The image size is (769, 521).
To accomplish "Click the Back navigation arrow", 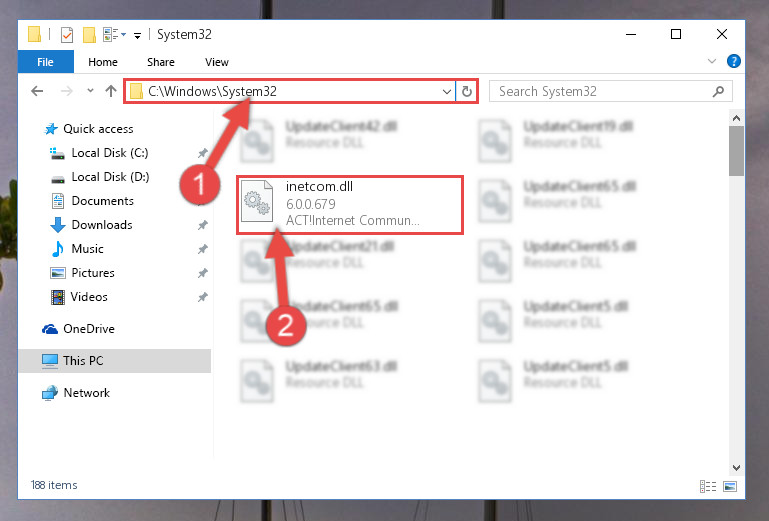I will tap(37, 91).
